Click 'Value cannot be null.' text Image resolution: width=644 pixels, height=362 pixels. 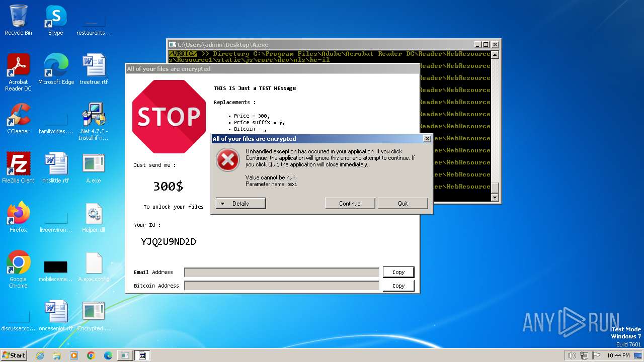(x=271, y=177)
